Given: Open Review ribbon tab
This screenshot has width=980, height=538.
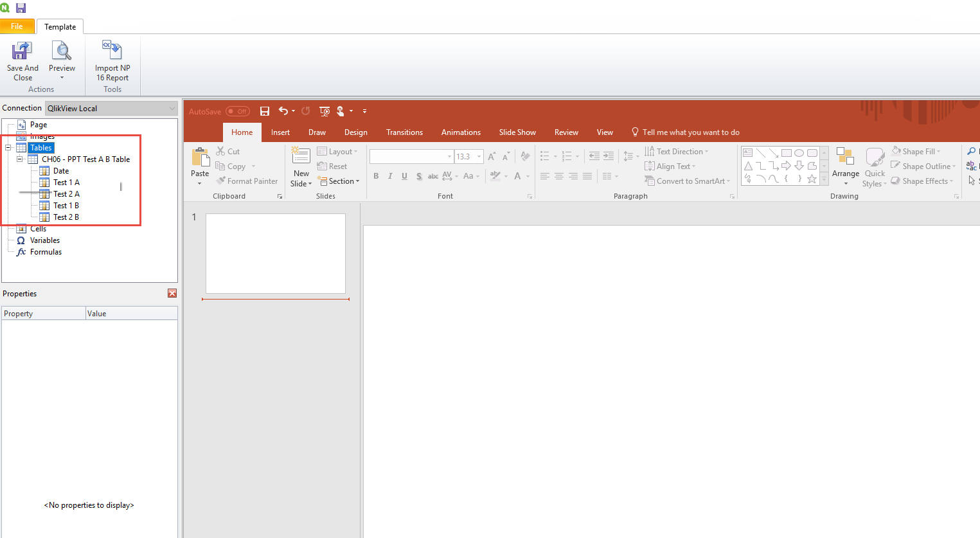Looking at the screenshot, I should click(x=566, y=132).
